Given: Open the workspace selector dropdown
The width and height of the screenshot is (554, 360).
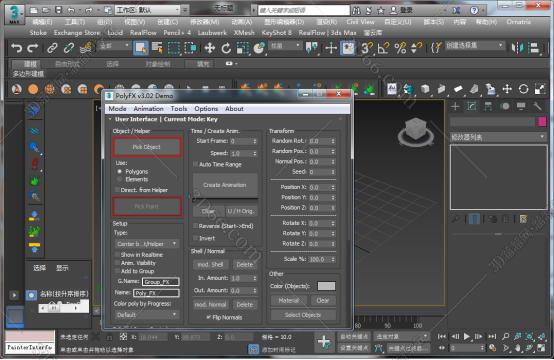Looking at the screenshot, I should 148,10.
